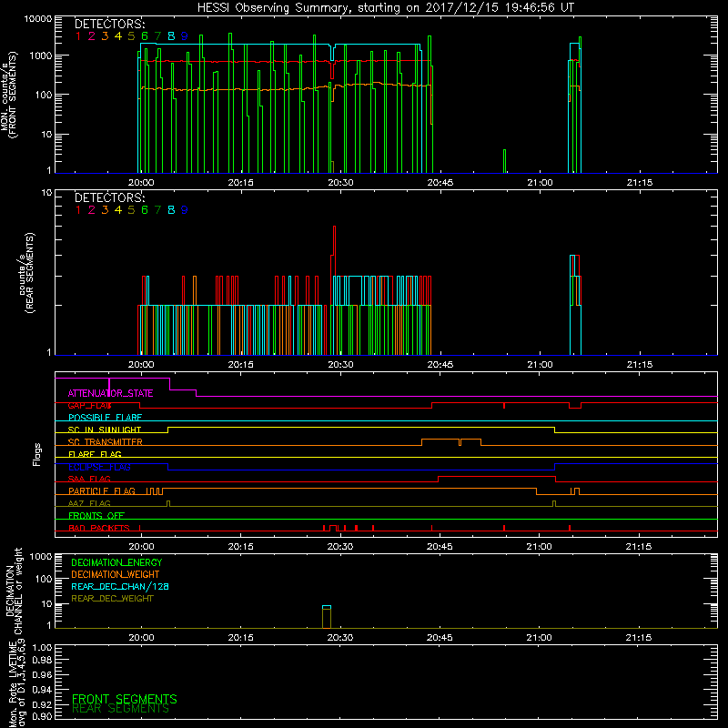Viewport: 728px width, 728px height.
Task: Click the 20:45 tick under the rear segments plot
Action: pos(440,365)
